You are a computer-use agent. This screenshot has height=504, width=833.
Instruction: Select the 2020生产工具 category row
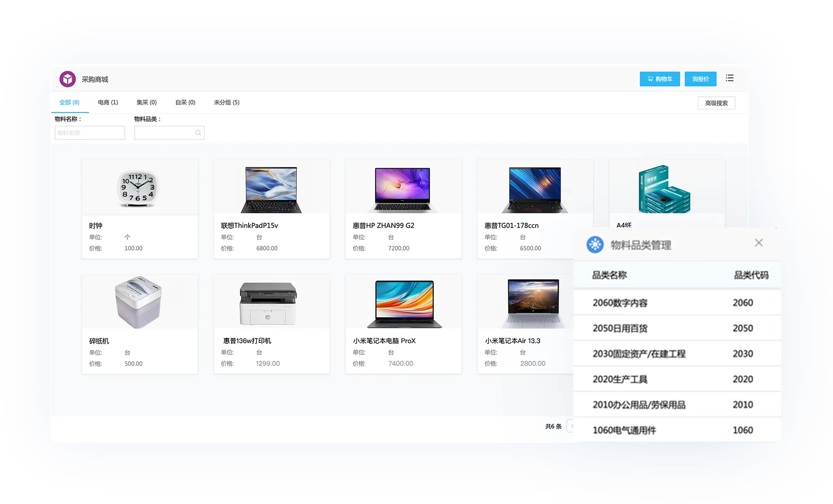pyautogui.click(x=677, y=380)
